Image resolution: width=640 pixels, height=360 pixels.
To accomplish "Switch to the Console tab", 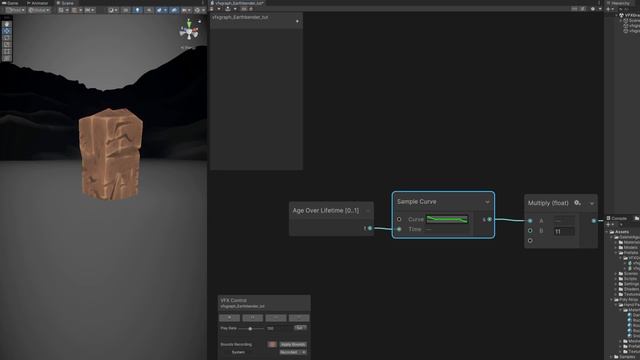I will [x=617, y=218].
